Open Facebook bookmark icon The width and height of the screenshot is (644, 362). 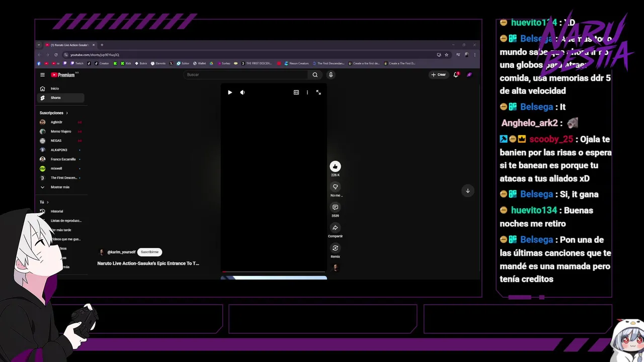(x=39, y=63)
